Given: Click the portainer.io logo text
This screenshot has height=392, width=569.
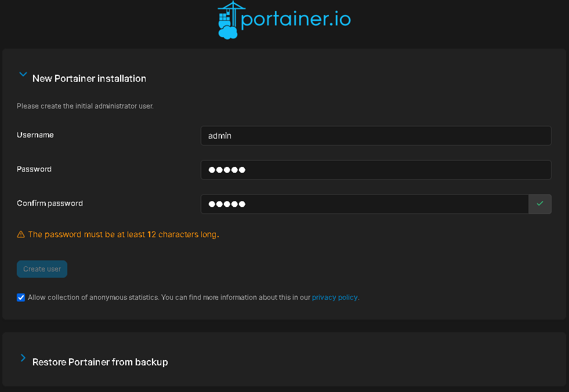Looking at the screenshot, I should click(295, 20).
